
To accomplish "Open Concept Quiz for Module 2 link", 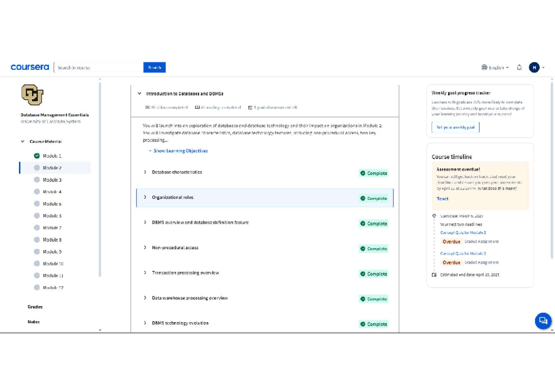I will [x=463, y=233].
